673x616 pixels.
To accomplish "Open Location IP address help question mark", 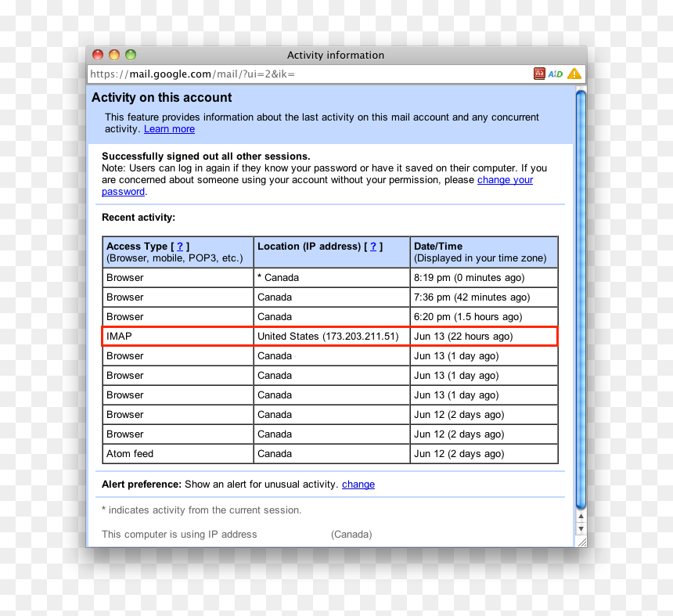I will (x=373, y=247).
